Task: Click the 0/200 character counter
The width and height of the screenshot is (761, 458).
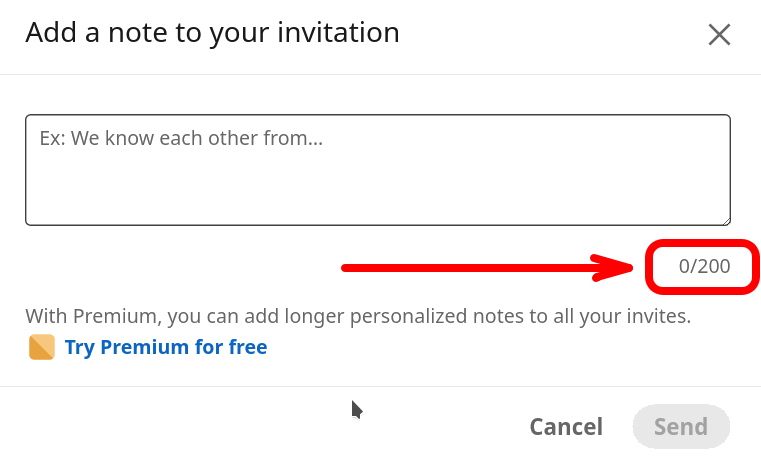Action: (x=704, y=266)
